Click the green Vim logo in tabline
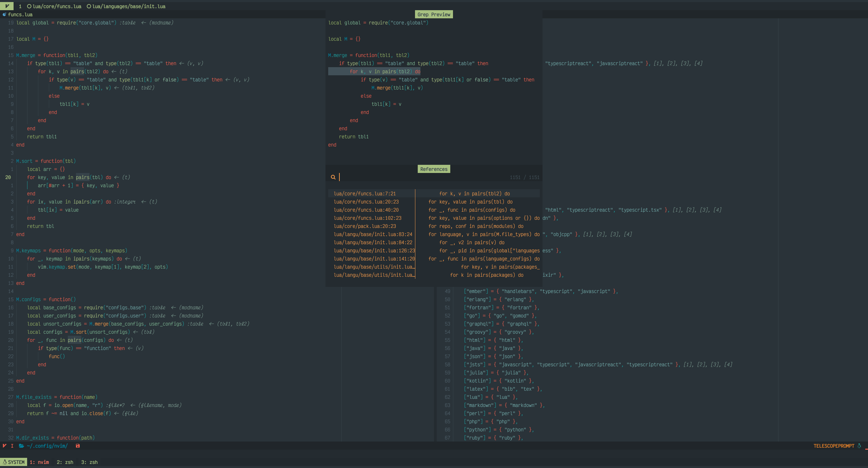 click(x=7, y=6)
